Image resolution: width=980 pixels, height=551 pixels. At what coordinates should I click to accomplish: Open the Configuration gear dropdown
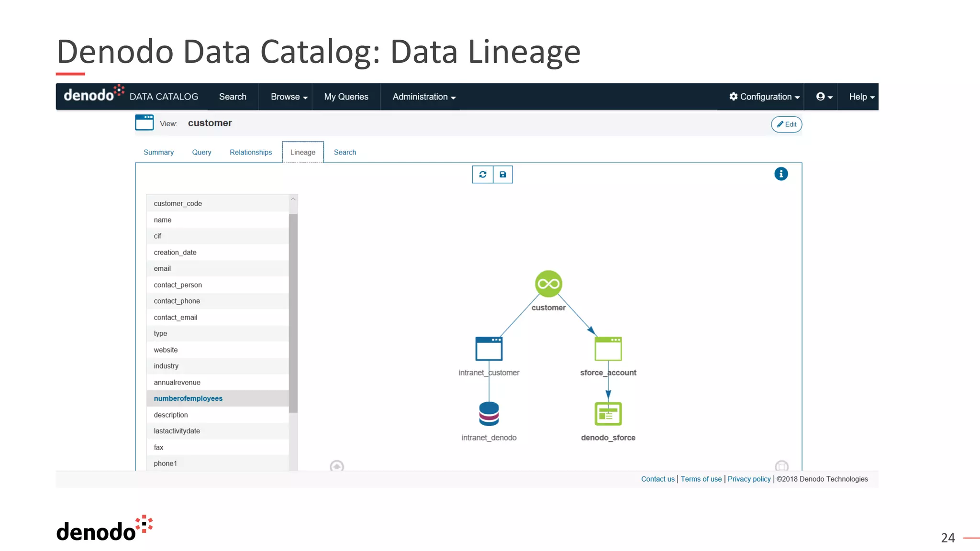tap(764, 97)
